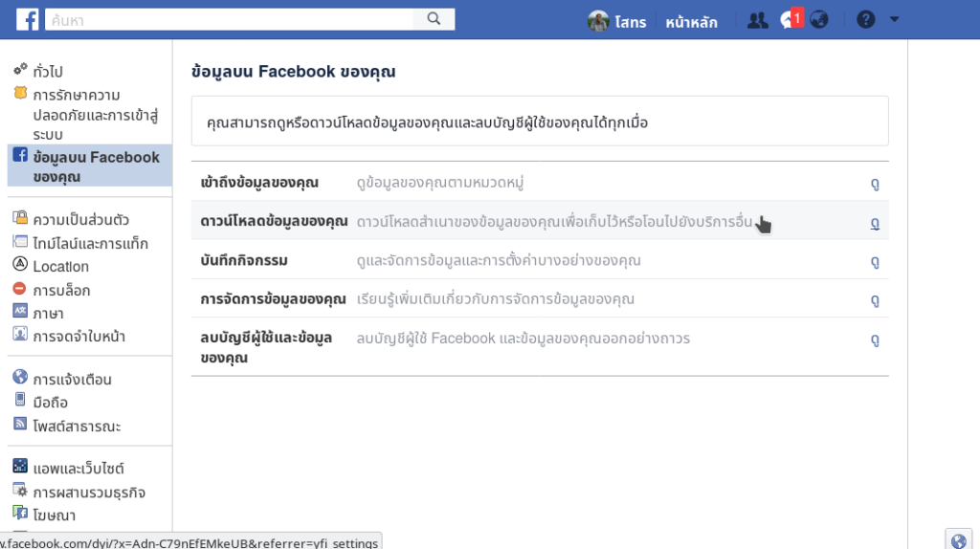980x549 pixels.
Task: Open the ทั่วไป general settings
Action: pyautogui.click(x=48, y=71)
